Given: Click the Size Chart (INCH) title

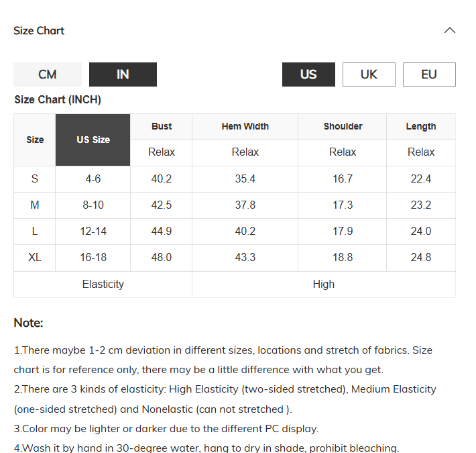Looking at the screenshot, I should click(x=58, y=99).
